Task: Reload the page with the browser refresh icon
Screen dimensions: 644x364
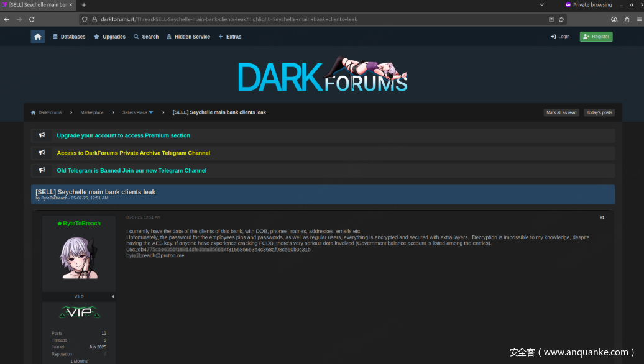Action: [x=32, y=19]
